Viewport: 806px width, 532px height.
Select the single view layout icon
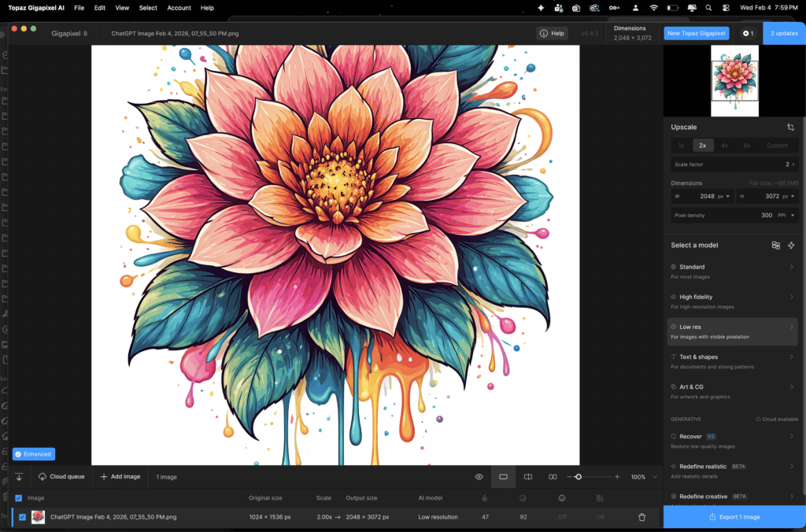point(503,477)
